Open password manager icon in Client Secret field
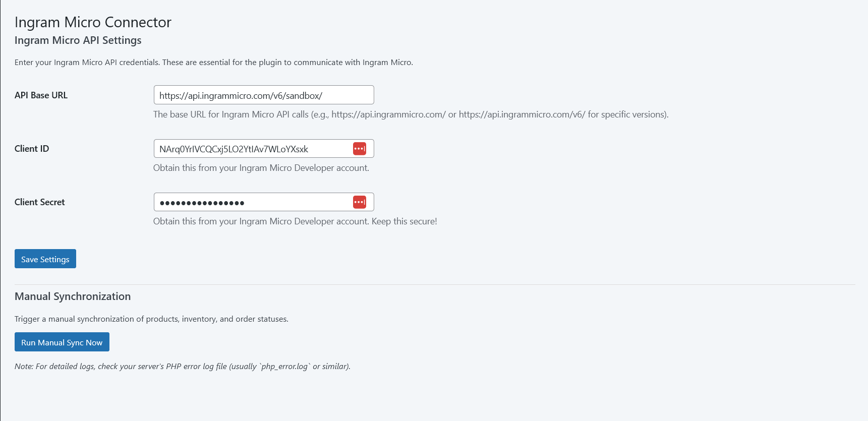The image size is (868, 421). click(x=360, y=202)
